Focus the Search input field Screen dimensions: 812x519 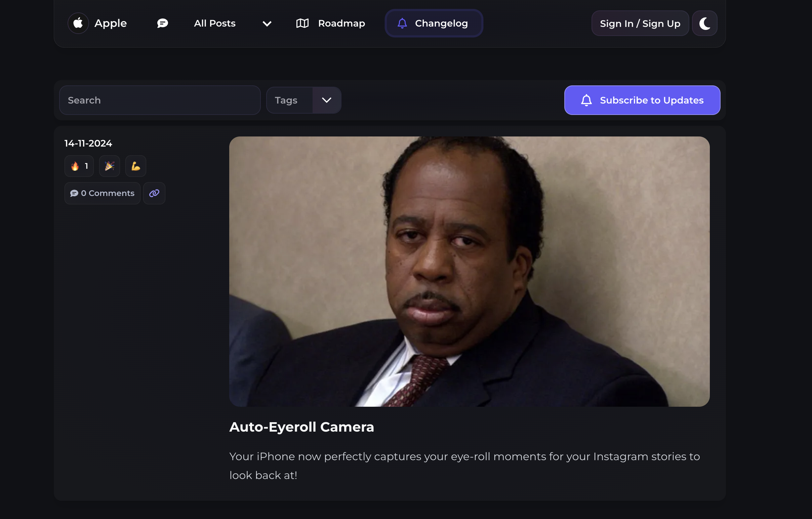pos(160,100)
